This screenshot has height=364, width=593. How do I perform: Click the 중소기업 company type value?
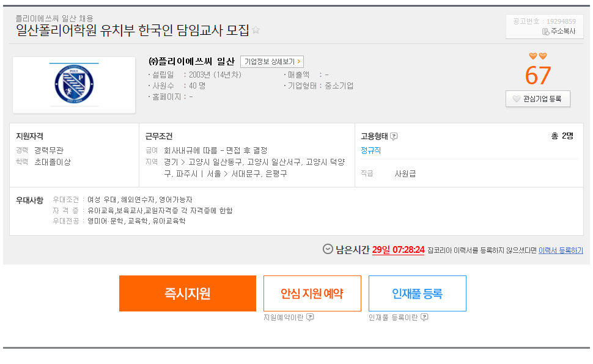(339, 86)
